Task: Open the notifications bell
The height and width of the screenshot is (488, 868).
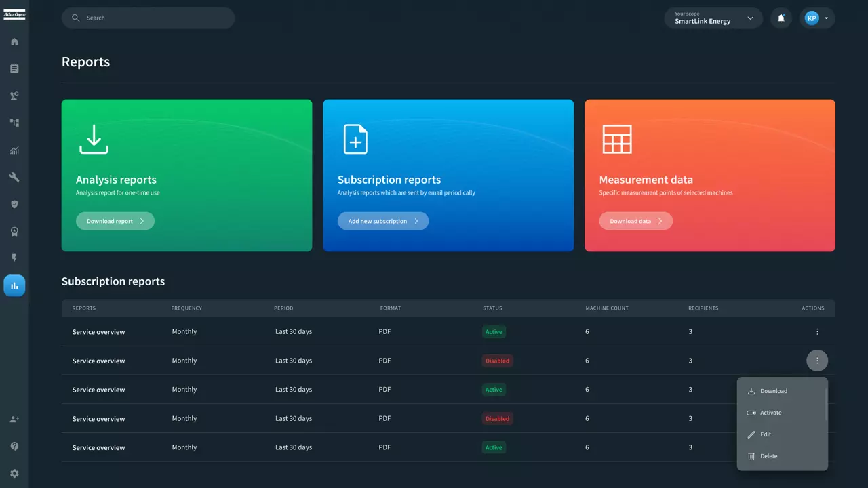Action: pos(781,18)
